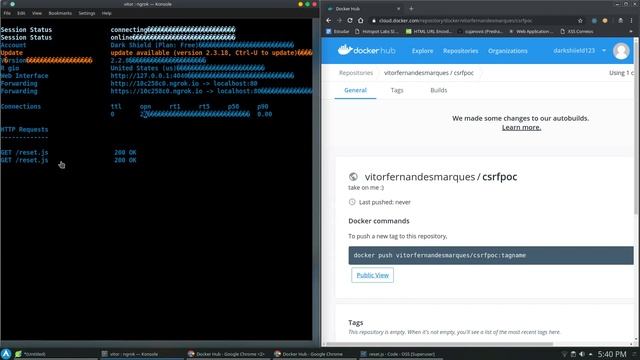Click the orange extension icon in Chrome toolbar
The height and width of the screenshot is (360, 640).
[x=605, y=20]
